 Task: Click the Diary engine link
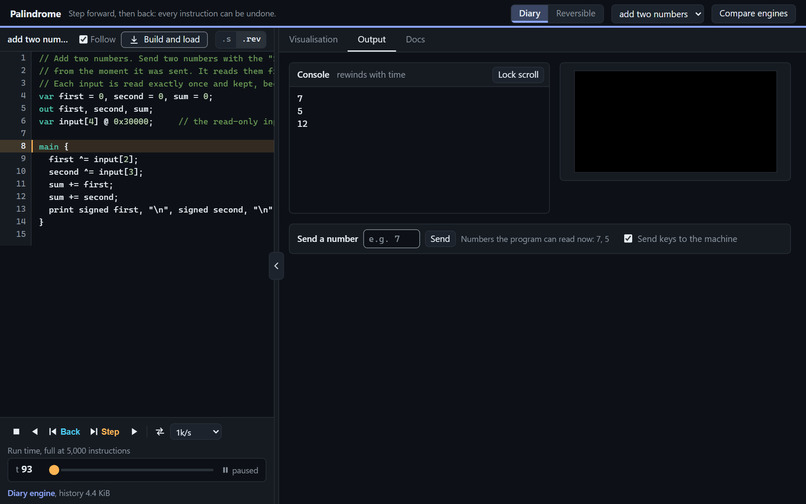31,493
